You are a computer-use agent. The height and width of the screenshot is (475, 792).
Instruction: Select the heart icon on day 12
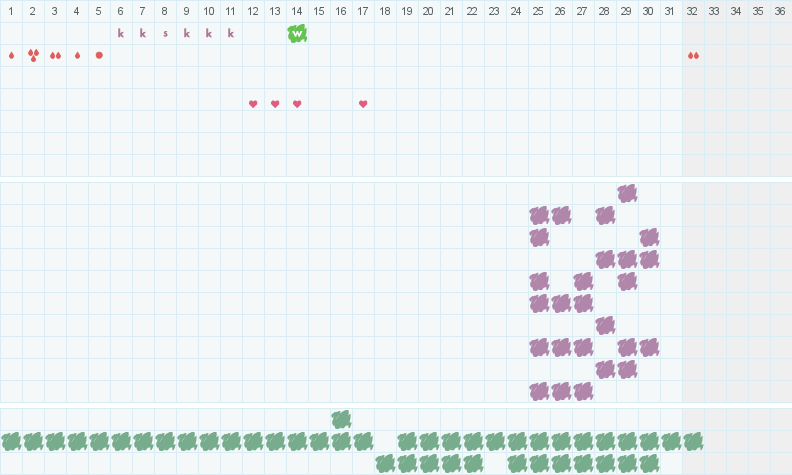(253, 104)
